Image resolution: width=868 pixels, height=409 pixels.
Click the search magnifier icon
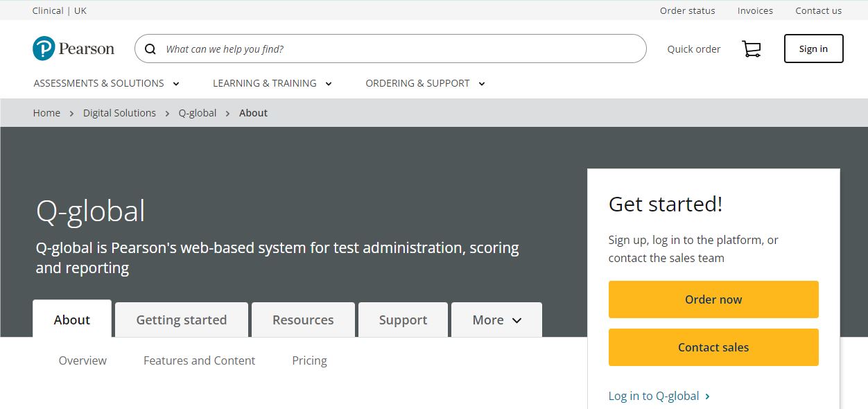tap(150, 49)
